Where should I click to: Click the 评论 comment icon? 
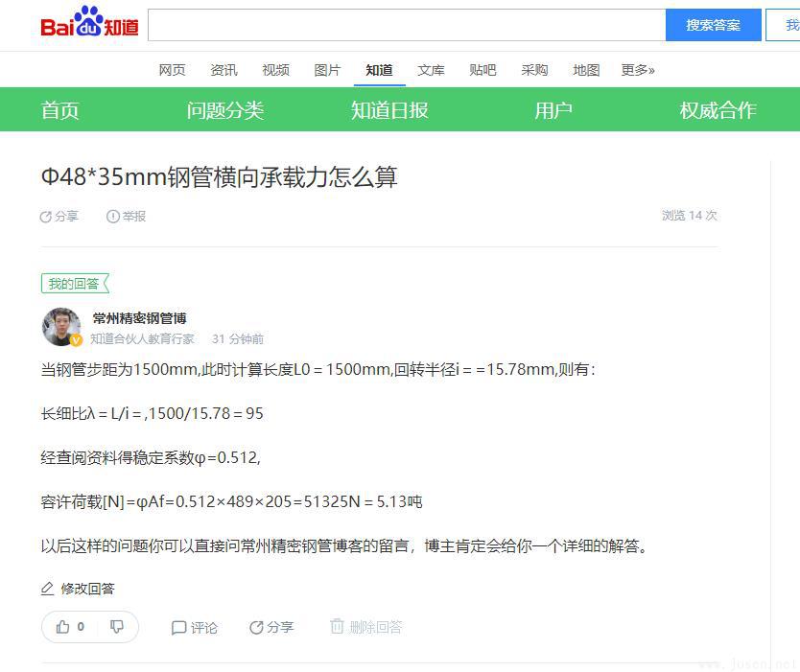(x=178, y=628)
